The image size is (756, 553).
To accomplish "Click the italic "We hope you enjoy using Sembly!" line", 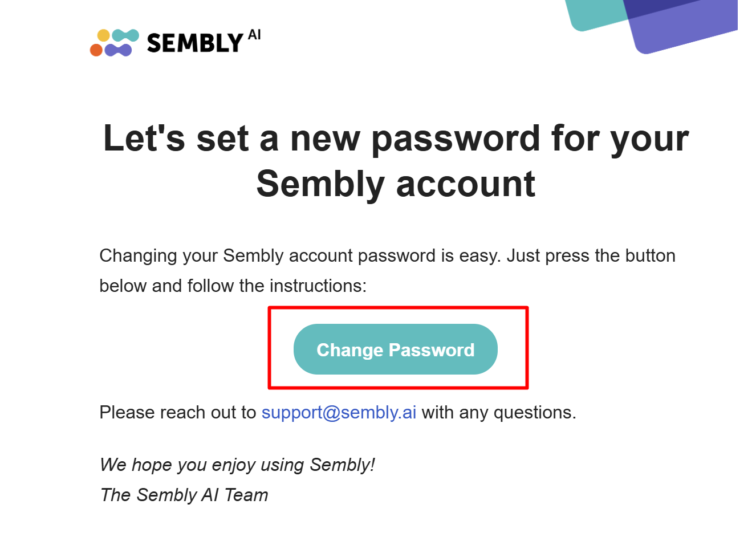I will click(x=237, y=465).
